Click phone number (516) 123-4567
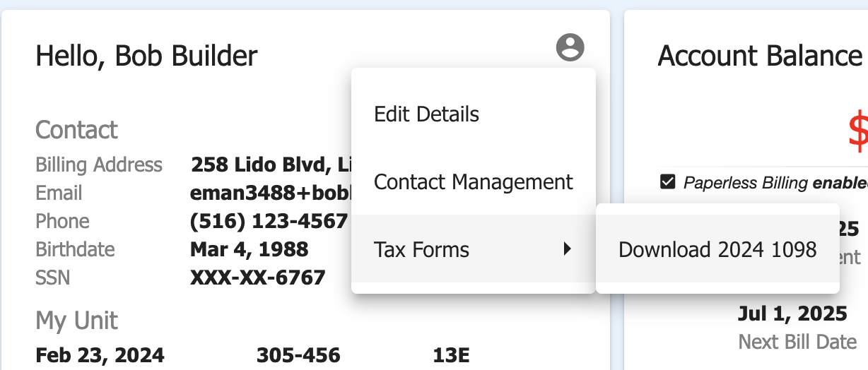The height and width of the screenshot is (370, 868). 269,221
